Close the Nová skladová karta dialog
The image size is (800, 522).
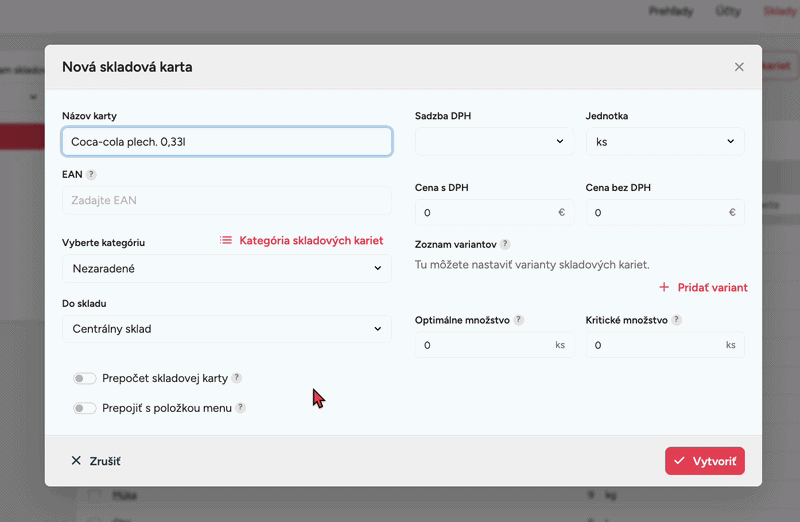point(739,67)
